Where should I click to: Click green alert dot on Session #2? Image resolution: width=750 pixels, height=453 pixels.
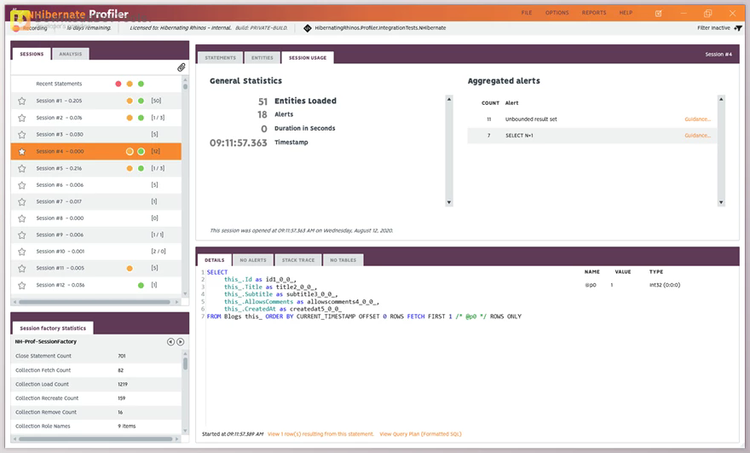click(x=141, y=118)
